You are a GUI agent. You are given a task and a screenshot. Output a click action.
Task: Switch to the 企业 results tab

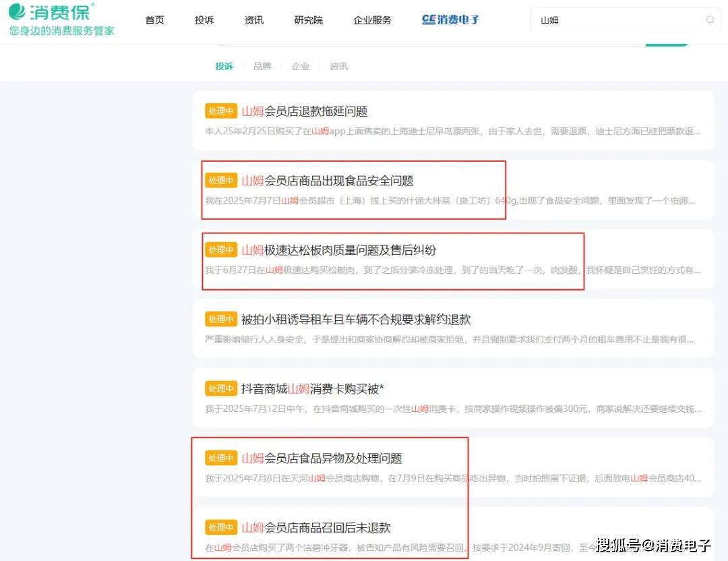301,66
